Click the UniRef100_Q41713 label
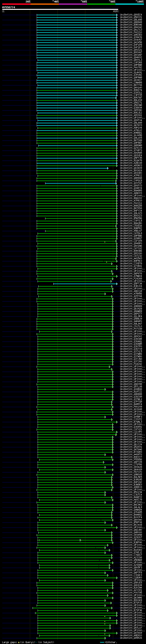The height and width of the screenshot is (644, 146). point(131,30)
